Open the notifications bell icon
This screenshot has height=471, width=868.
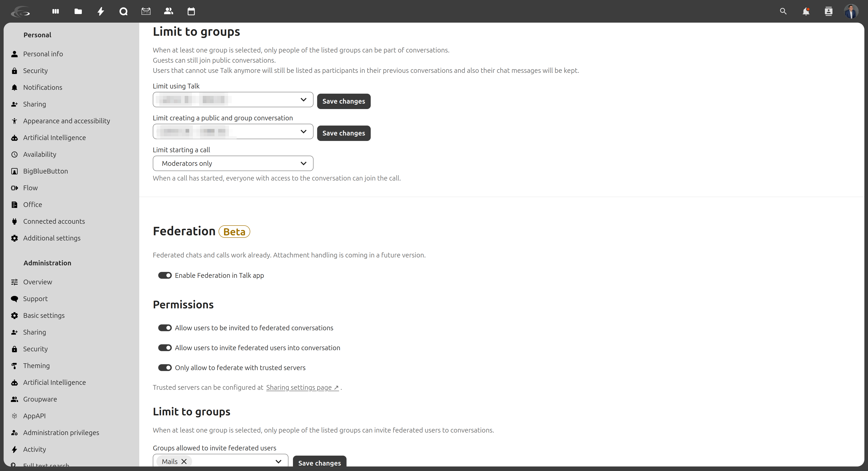click(806, 12)
